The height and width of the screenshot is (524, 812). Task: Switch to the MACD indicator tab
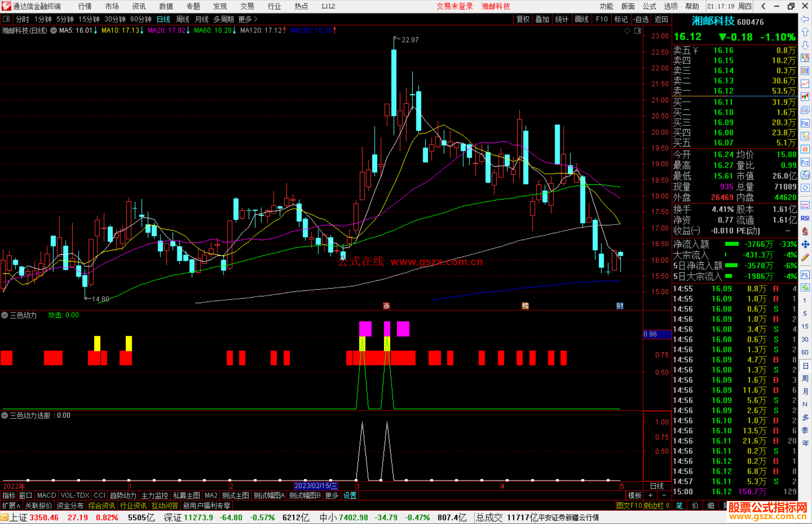pyautogui.click(x=46, y=495)
